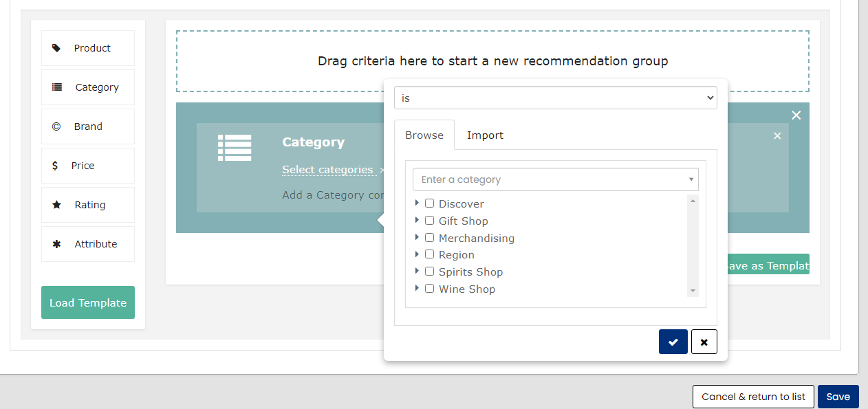This screenshot has height=409, width=868.
Task: Click the Attribute asterisk icon
Action: click(57, 244)
